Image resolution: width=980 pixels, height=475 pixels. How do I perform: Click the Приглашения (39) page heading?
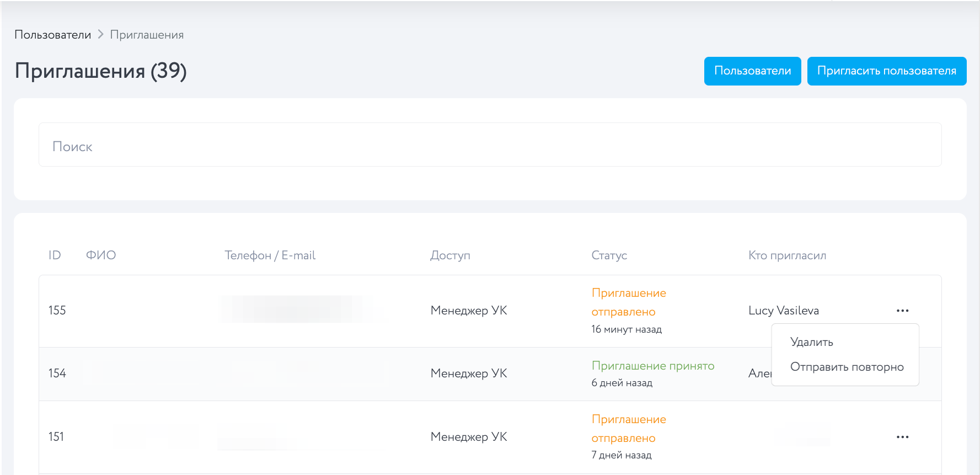(x=101, y=71)
